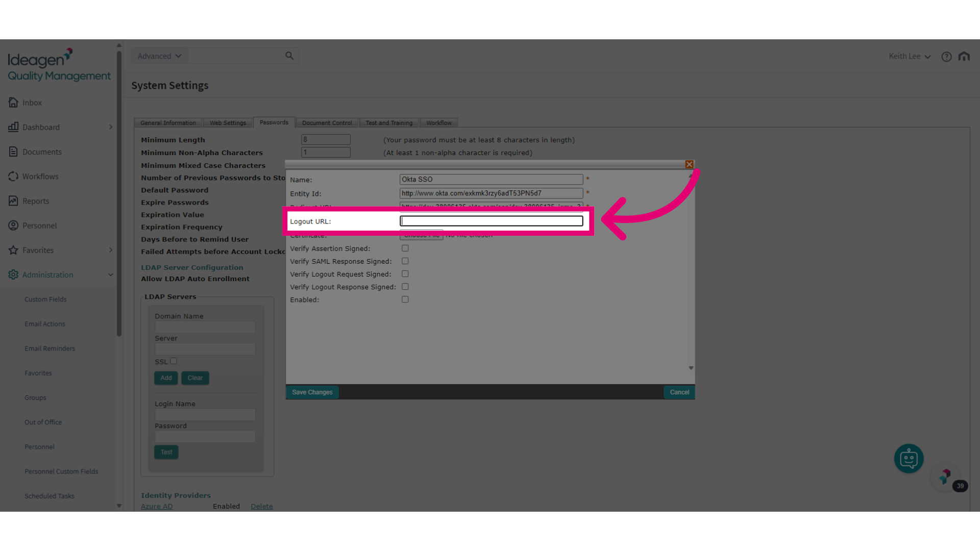
Task: Toggle Verify SAML Response Signed checkbox
Action: [x=405, y=261]
